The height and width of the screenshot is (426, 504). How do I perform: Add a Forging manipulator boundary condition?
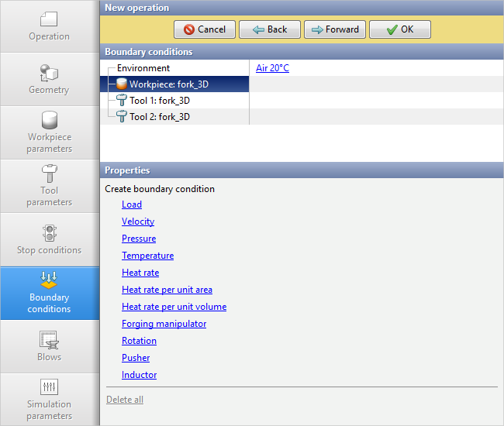point(164,324)
